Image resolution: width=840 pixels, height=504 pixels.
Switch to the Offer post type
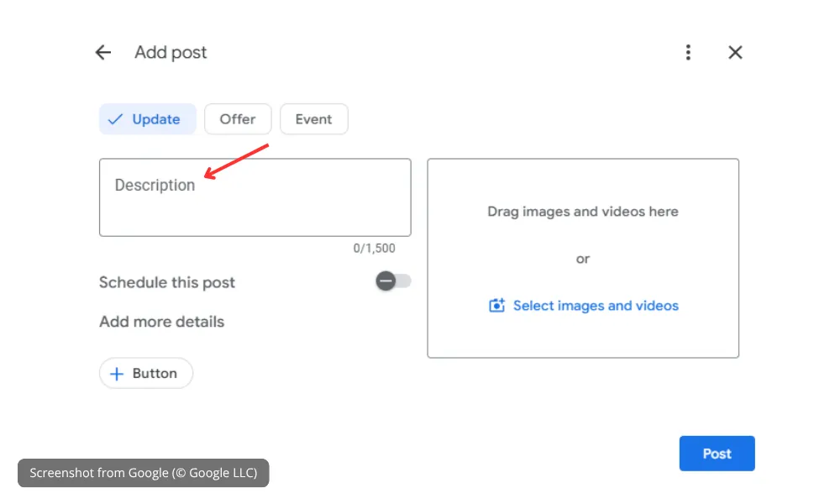(x=238, y=118)
